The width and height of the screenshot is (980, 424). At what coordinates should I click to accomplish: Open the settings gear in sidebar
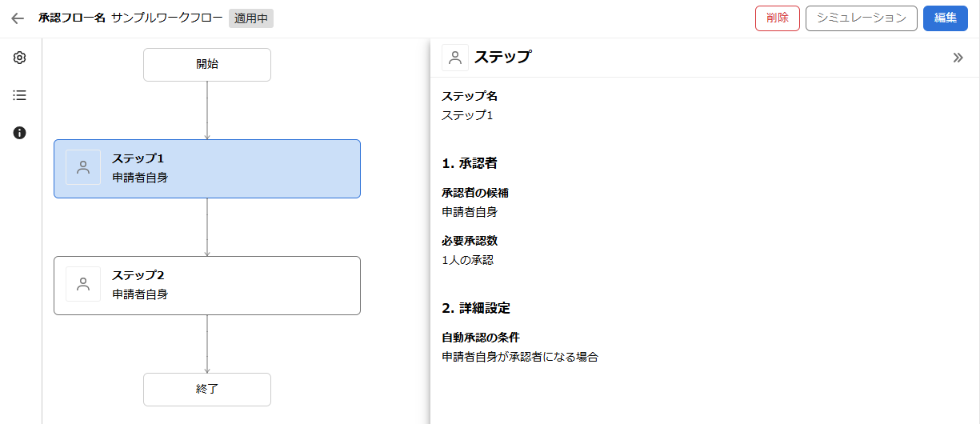(x=20, y=58)
